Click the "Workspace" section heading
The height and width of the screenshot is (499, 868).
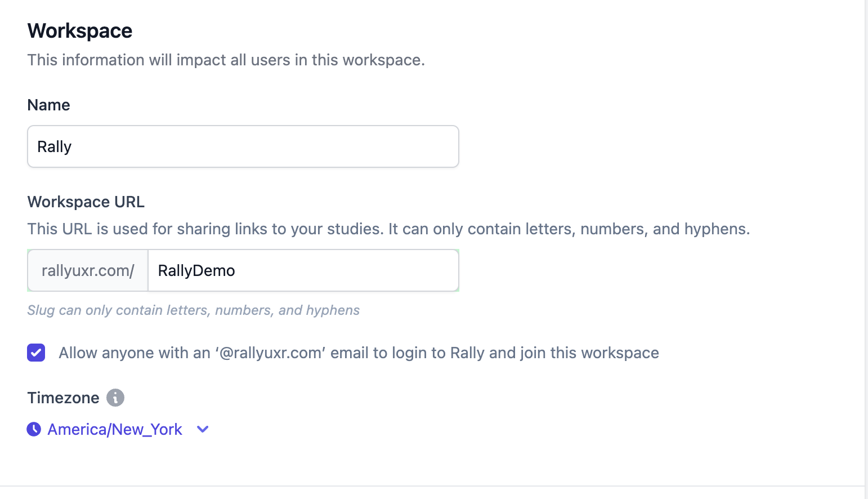tap(80, 31)
